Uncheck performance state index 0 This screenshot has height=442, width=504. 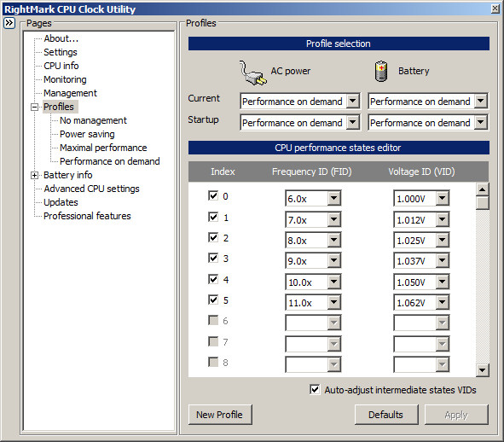coord(213,195)
